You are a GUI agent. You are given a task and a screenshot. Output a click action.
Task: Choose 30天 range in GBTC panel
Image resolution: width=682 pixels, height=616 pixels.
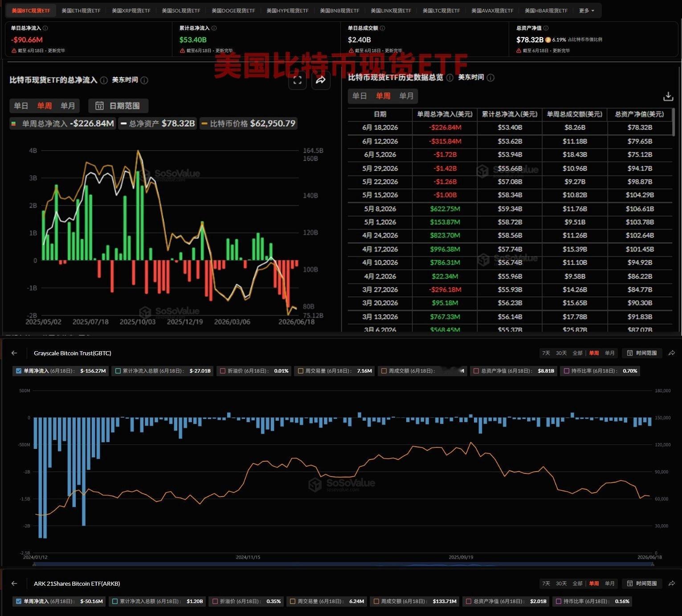point(561,353)
